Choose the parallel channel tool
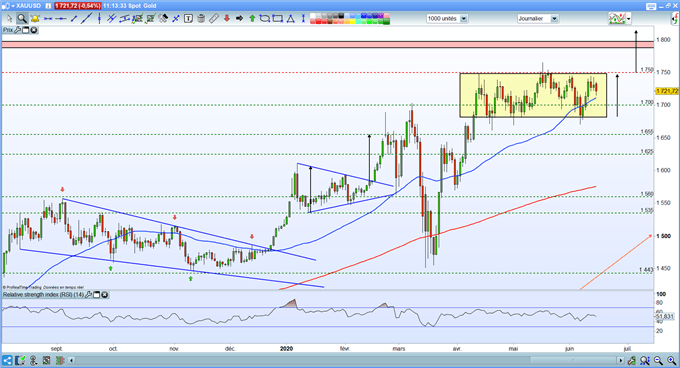 pos(111,19)
